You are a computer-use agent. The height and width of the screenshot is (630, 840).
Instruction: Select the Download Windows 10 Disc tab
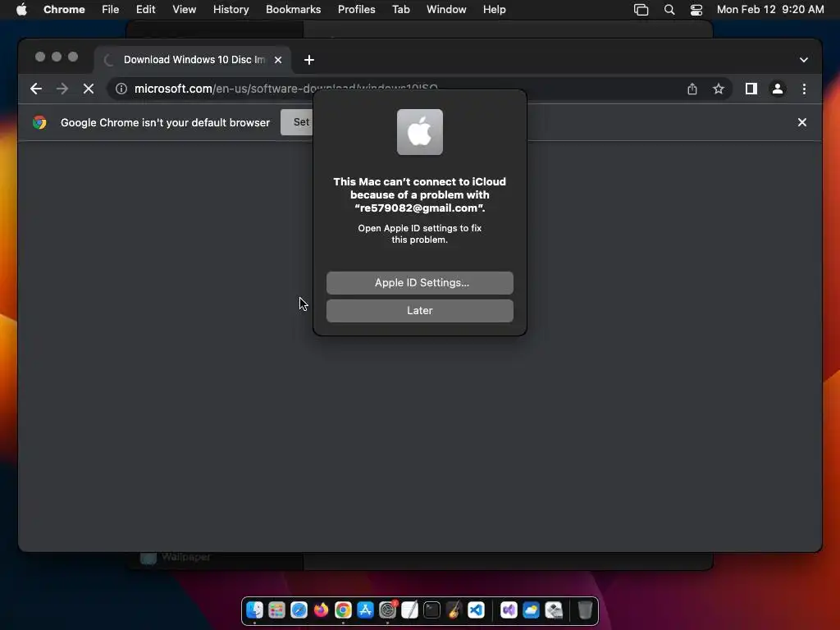click(x=193, y=60)
